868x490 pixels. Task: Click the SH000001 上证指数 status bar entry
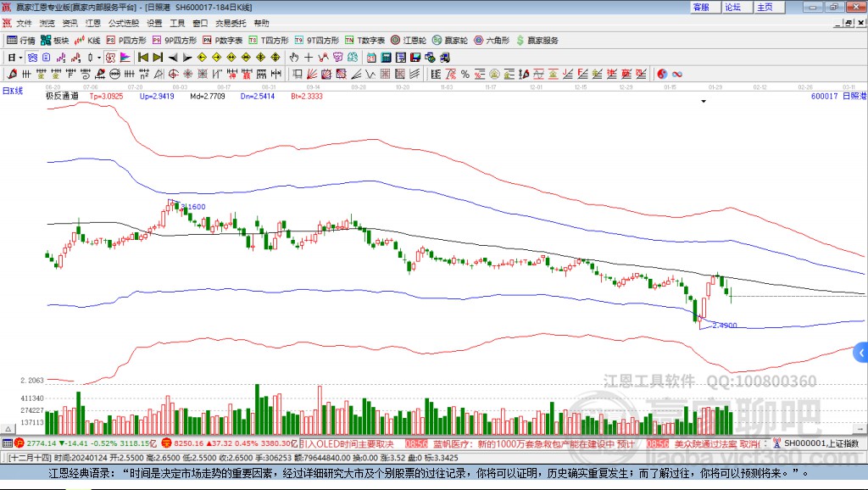820,443
